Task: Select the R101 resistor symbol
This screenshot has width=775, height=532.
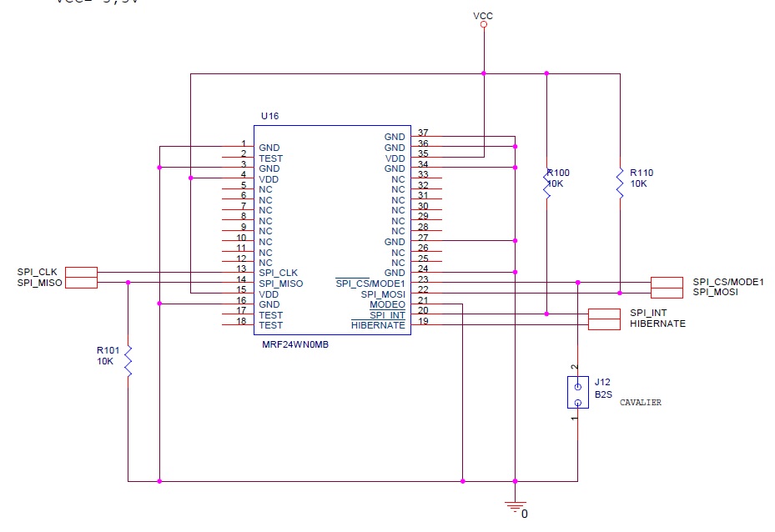Action: [128, 362]
